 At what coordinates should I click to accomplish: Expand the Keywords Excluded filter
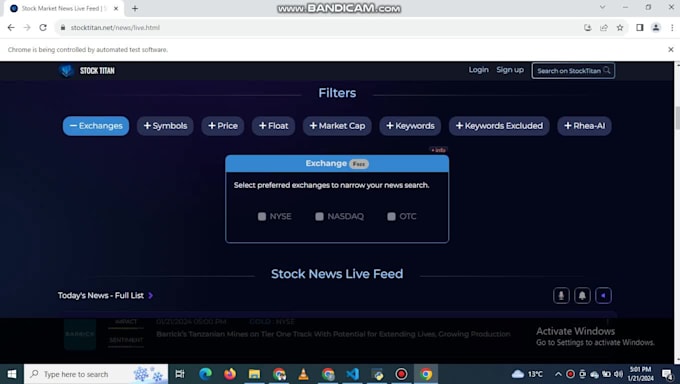tap(499, 126)
